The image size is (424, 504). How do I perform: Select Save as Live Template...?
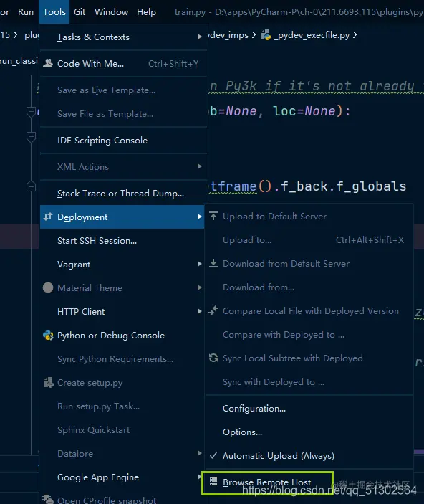click(x=124, y=90)
